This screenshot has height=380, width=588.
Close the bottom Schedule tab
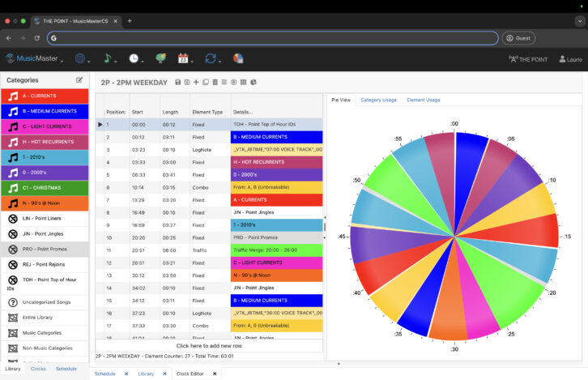click(126, 374)
